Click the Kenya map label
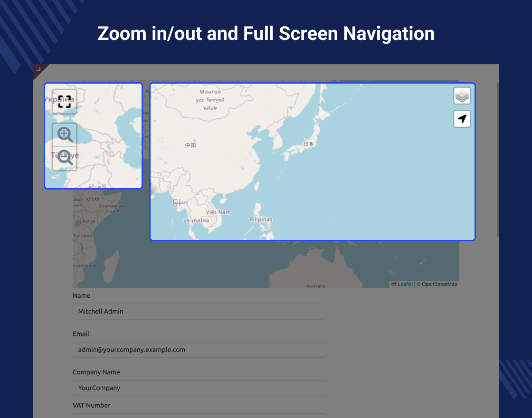This screenshot has height=418, width=532. pyautogui.click(x=89, y=221)
